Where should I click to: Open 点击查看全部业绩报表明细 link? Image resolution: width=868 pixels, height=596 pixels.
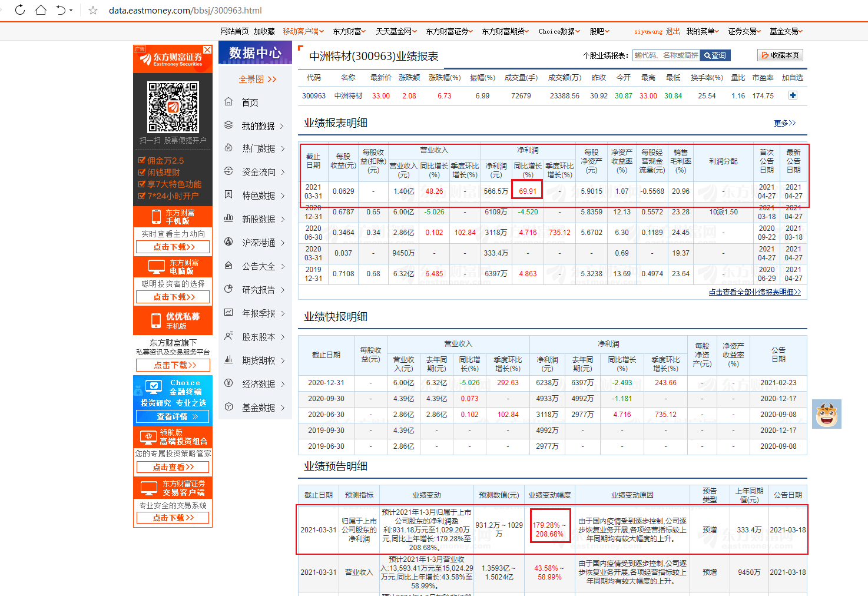coord(755,292)
